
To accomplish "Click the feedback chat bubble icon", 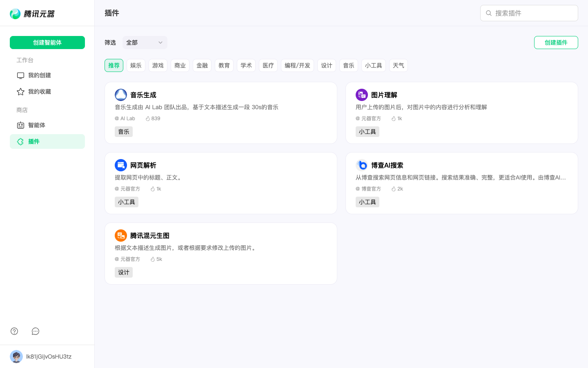I will [x=35, y=331].
